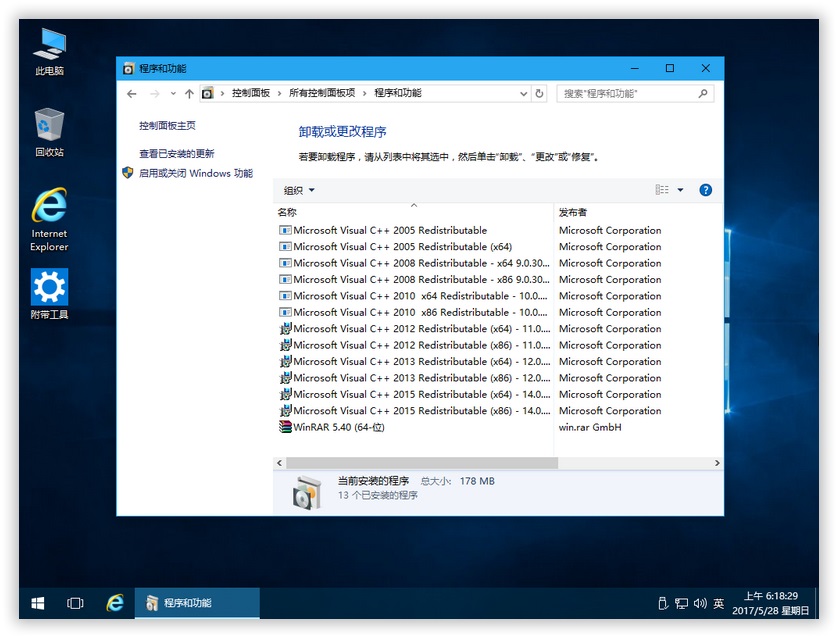
Task: Open Internet Explorer desktop shortcut
Action: click(x=49, y=219)
